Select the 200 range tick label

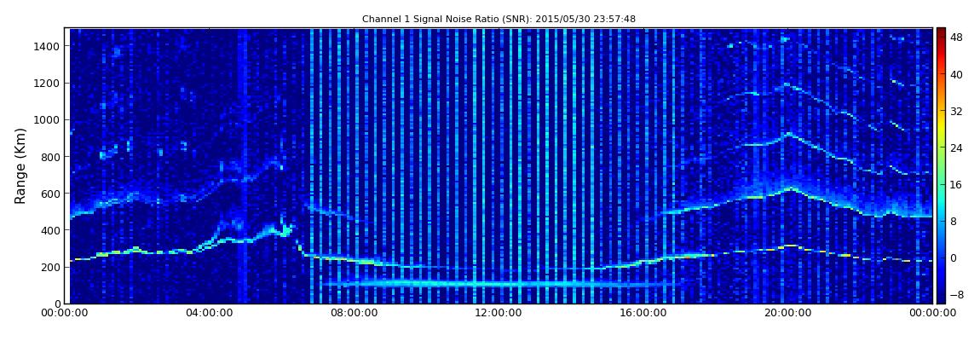(51, 268)
